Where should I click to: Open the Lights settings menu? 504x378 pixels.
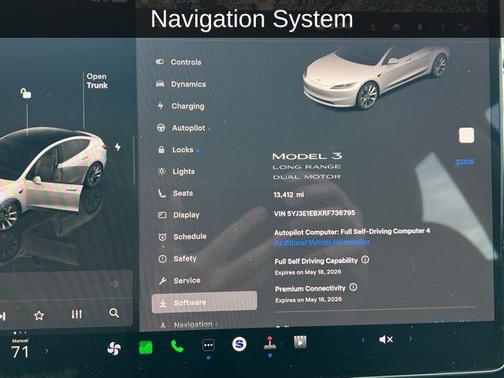(x=176, y=171)
